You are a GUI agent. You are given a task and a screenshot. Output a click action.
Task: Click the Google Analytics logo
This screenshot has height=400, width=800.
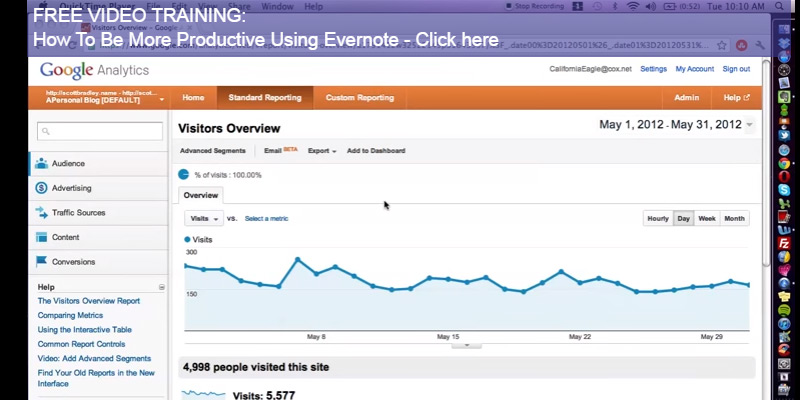(x=94, y=70)
